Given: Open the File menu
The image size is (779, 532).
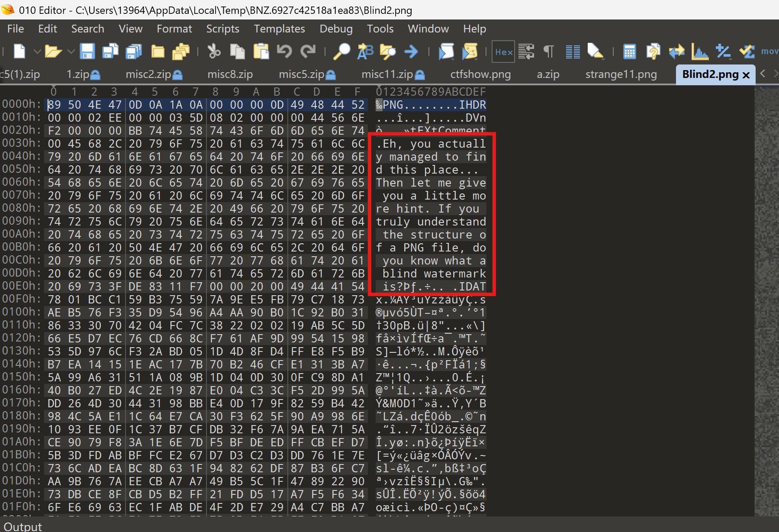Looking at the screenshot, I should (x=16, y=29).
